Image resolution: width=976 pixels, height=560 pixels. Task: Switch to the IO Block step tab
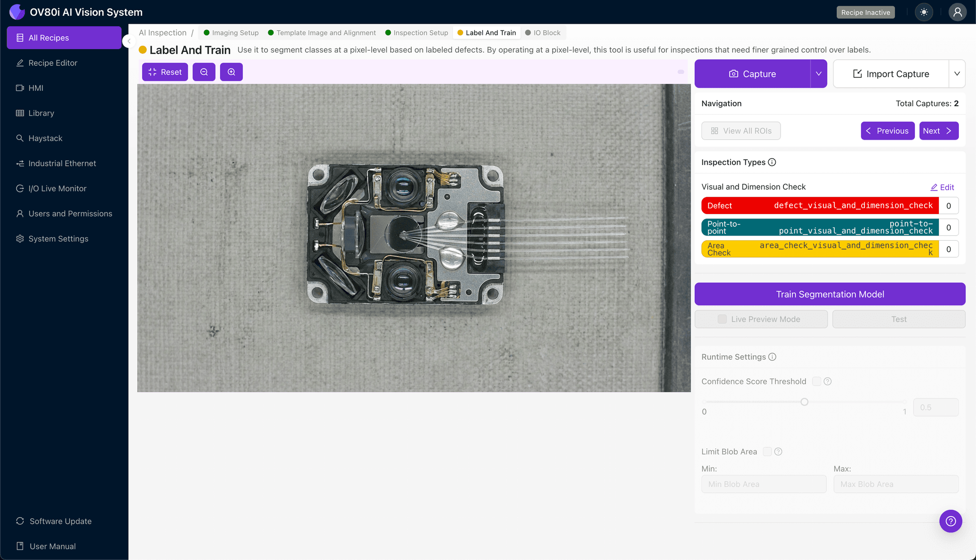pyautogui.click(x=543, y=33)
